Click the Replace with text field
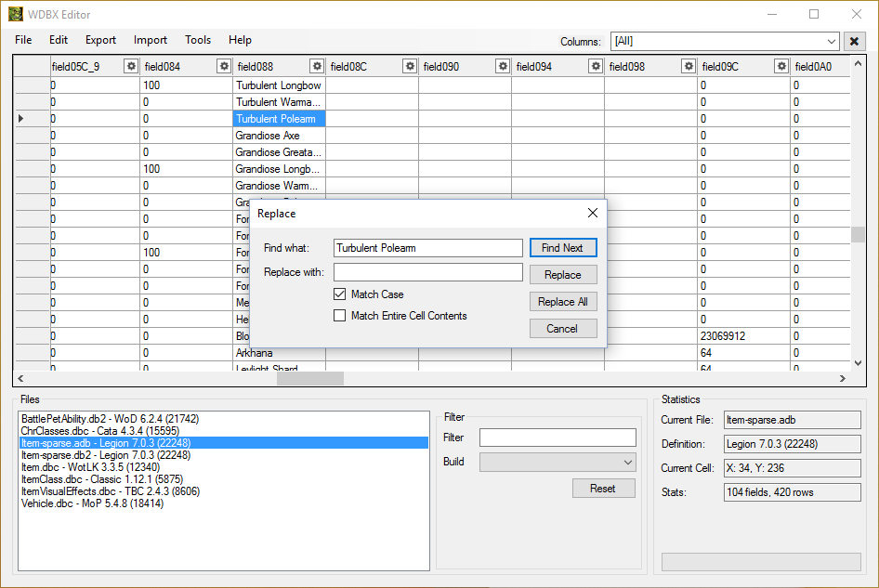Screen dimensions: 879x588 [428, 272]
